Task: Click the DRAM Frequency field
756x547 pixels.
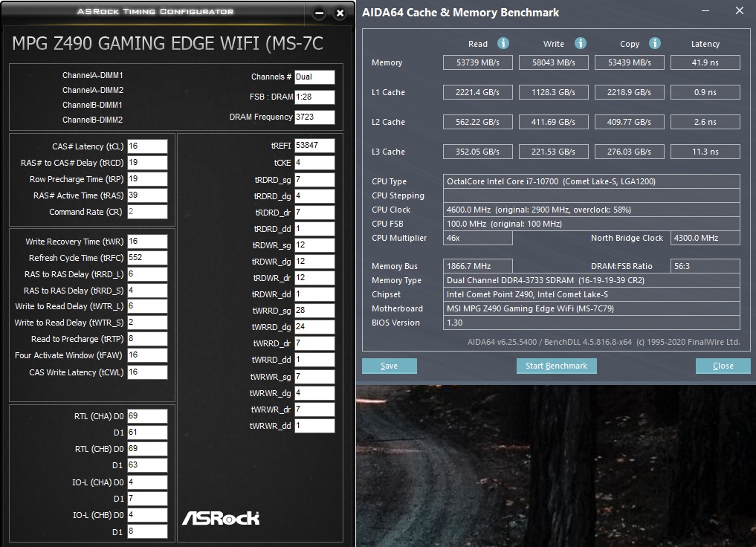Action: [x=314, y=117]
